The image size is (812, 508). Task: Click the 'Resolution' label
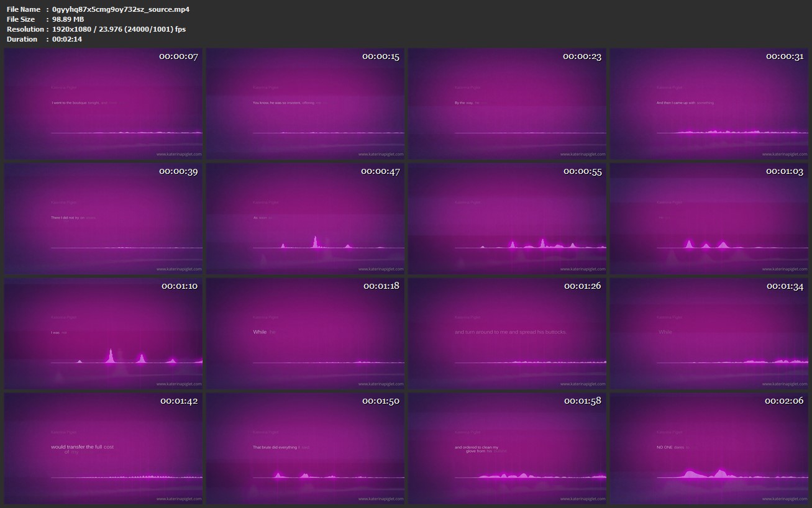click(25, 29)
